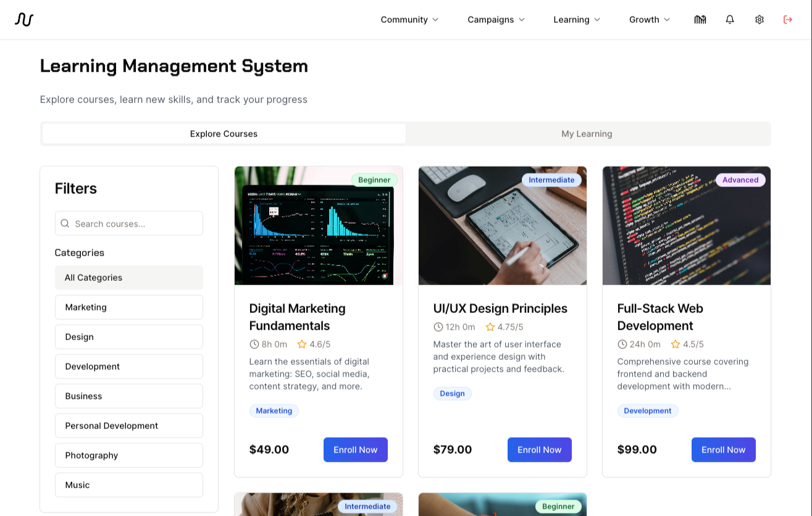This screenshot has width=812, height=516.
Task: Open the Growth dropdown menu
Action: 650,20
